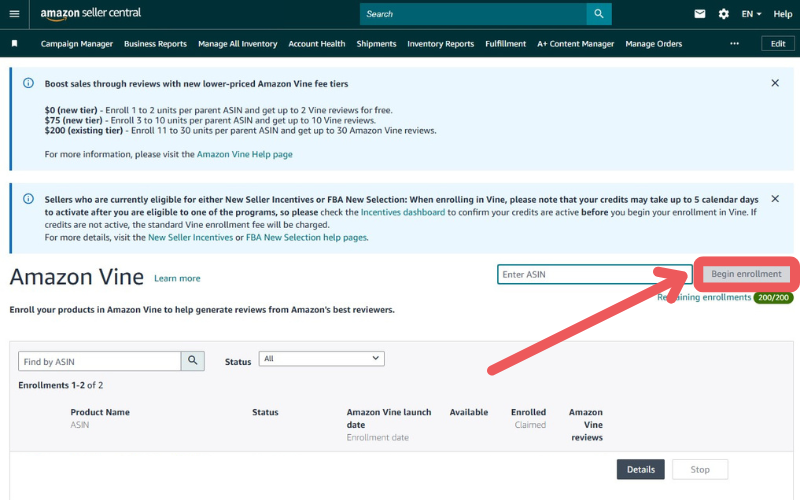
Task: Click the Product Name column header
Action: coord(100,412)
